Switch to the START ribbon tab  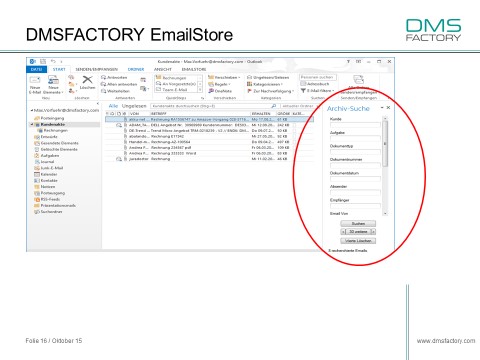pos(59,69)
